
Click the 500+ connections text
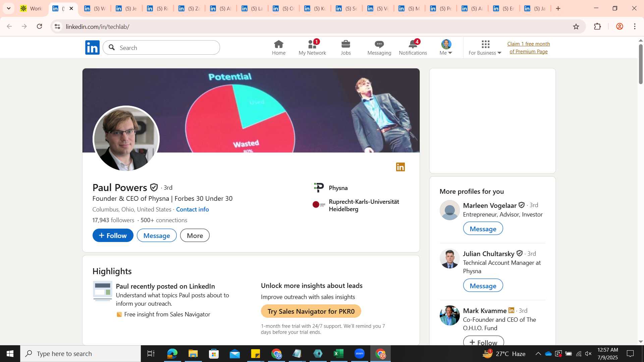(164, 220)
